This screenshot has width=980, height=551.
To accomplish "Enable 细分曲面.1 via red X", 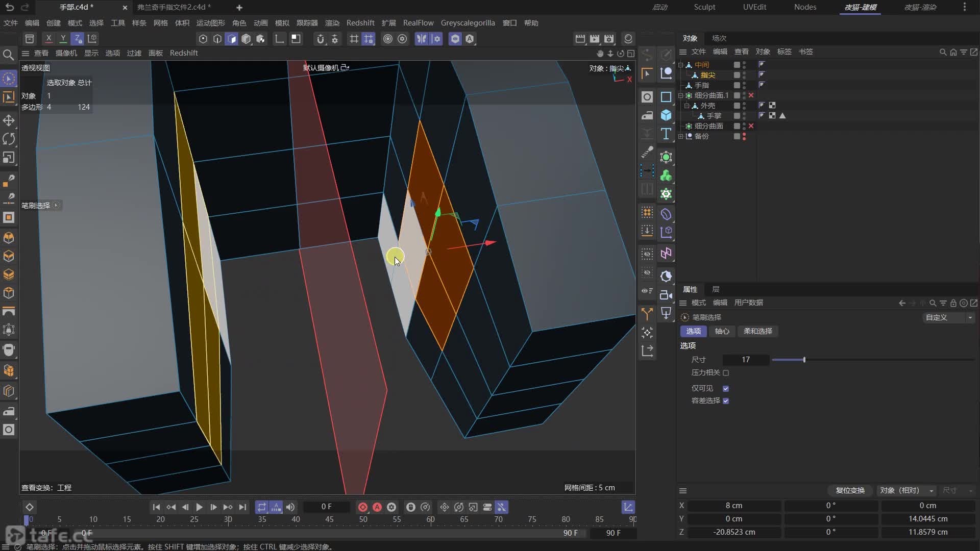I will 751,95.
